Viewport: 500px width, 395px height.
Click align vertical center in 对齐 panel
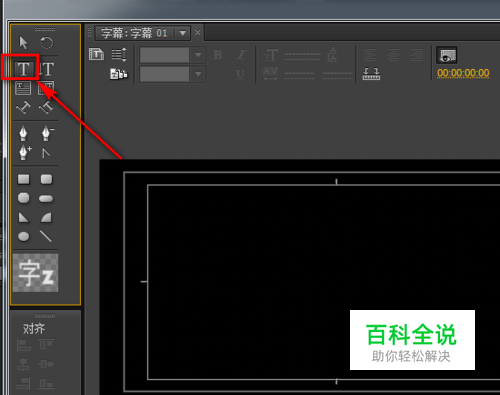tap(46, 364)
